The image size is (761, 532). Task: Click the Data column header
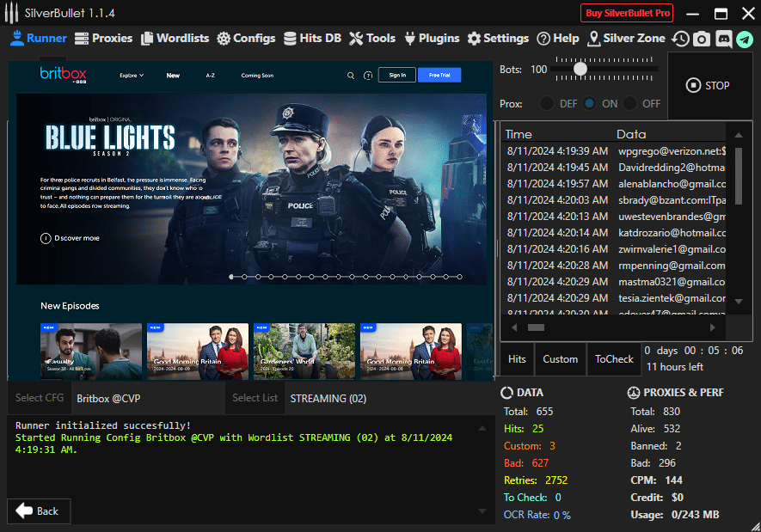point(631,134)
